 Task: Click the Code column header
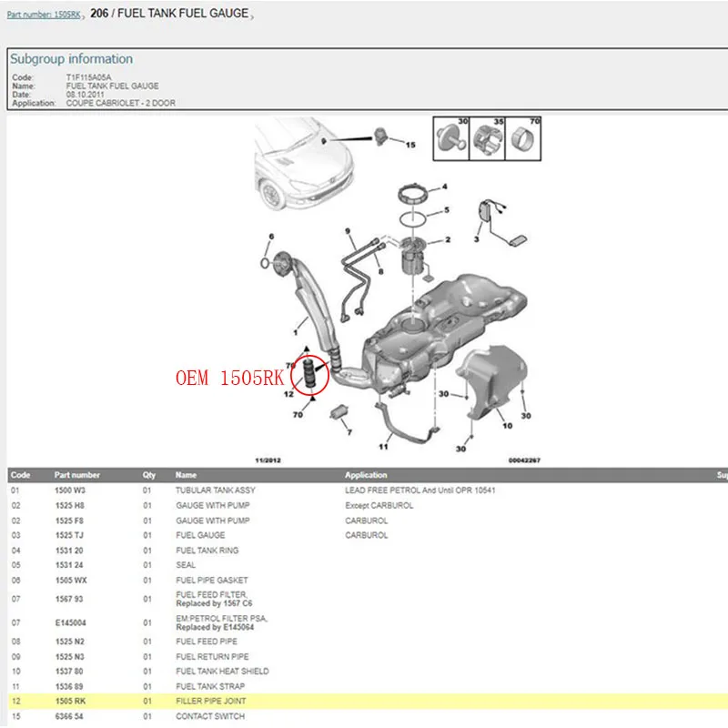click(x=20, y=475)
